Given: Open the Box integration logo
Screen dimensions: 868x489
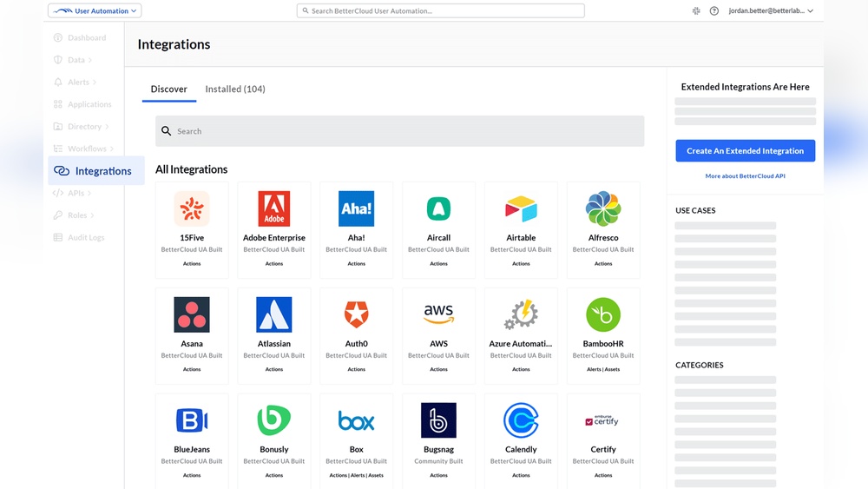Looking at the screenshot, I should tap(357, 421).
